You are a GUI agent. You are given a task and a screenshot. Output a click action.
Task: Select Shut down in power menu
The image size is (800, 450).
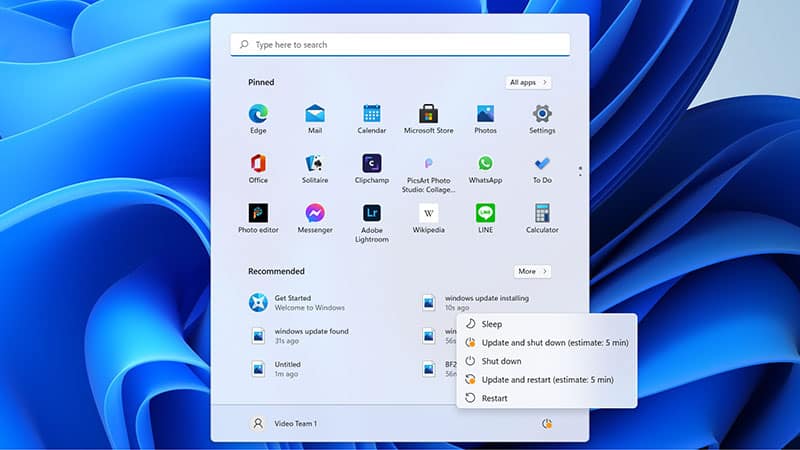[x=501, y=361]
